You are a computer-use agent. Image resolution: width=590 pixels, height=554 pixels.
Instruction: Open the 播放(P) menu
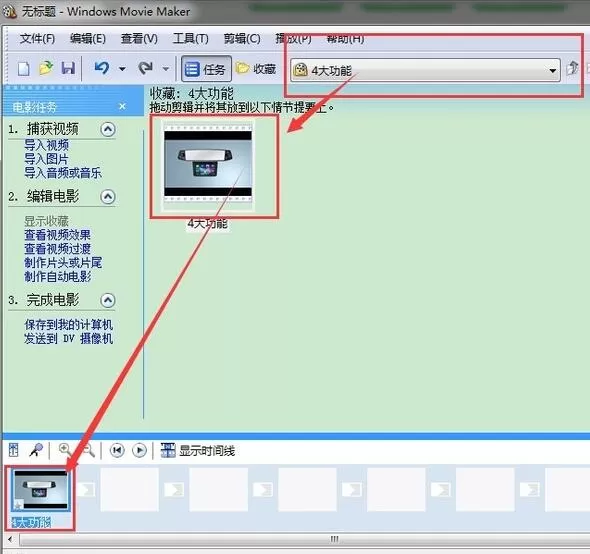coord(293,38)
